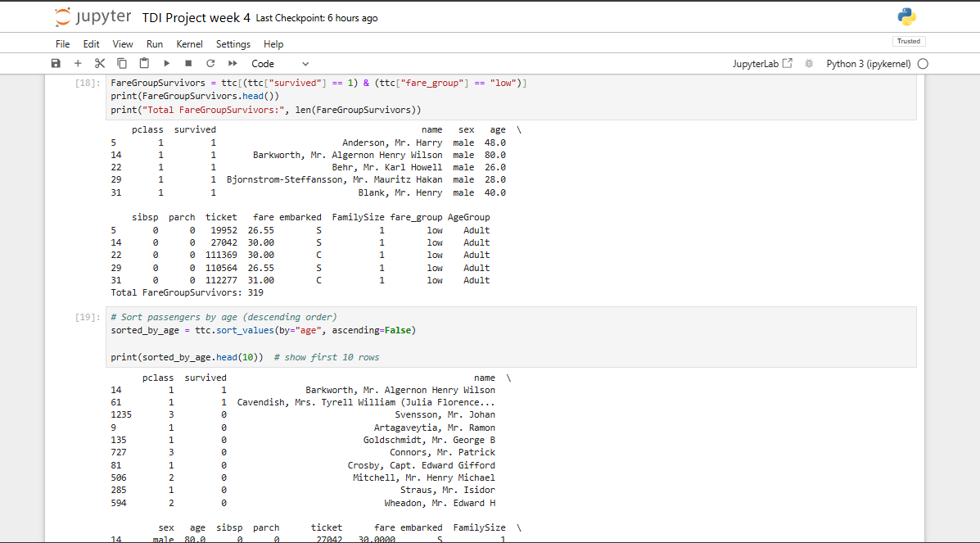Viewport: 980px width, 543px height.
Task: Open the Run menu
Action: (x=155, y=43)
